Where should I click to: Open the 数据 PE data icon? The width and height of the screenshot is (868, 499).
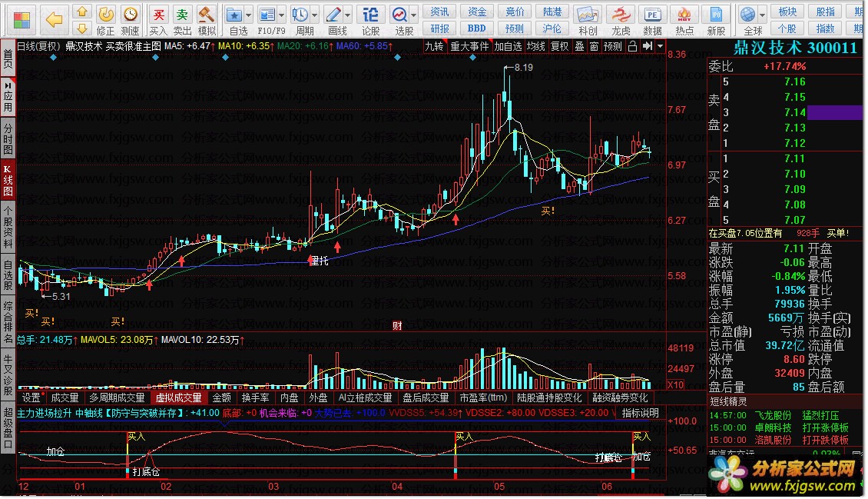coord(652,15)
